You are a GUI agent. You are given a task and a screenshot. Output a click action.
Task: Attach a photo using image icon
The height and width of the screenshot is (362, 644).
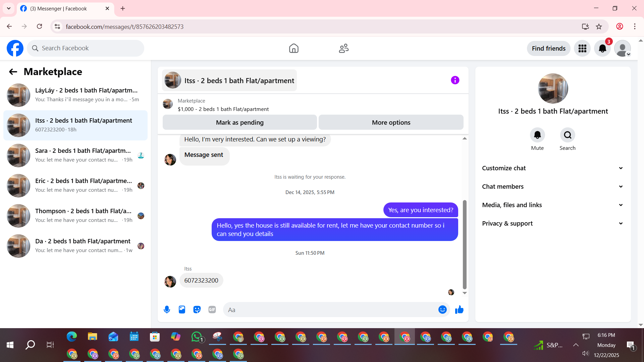(x=182, y=310)
